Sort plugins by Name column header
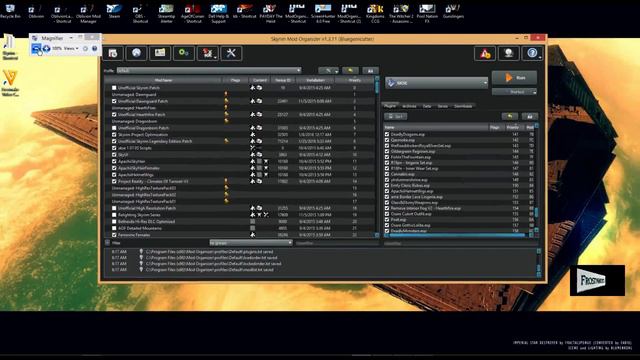Image resolution: width=640 pixels, height=360 pixels. [x=436, y=127]
